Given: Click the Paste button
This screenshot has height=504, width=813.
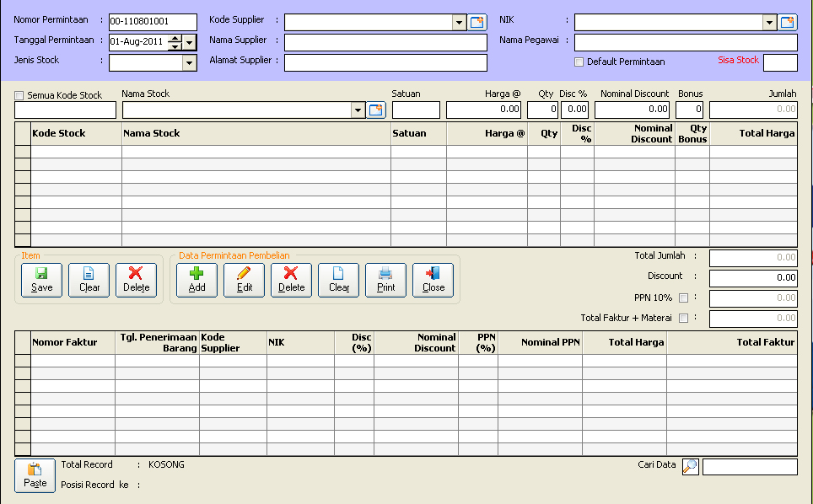Looking at the screenshot, I should pos(35,475).
